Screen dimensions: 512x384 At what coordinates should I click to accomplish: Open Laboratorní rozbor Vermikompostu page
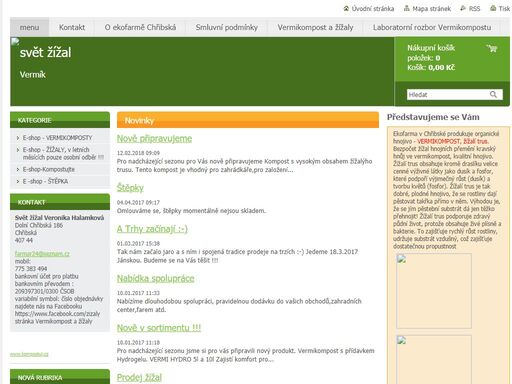coord(432,27)
